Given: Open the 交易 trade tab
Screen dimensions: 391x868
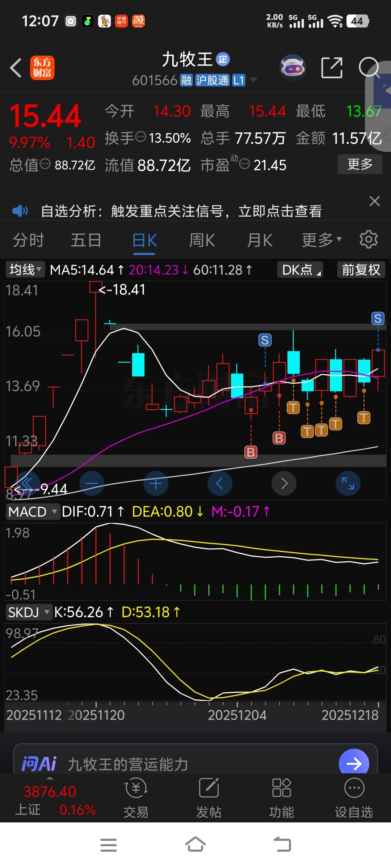Looking at the screenshot, I should tap(136, 797).
